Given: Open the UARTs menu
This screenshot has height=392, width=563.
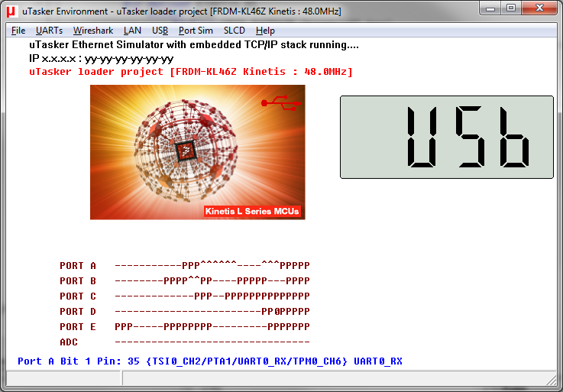Looking at the screenshot, I should click(x=49, y=31).
